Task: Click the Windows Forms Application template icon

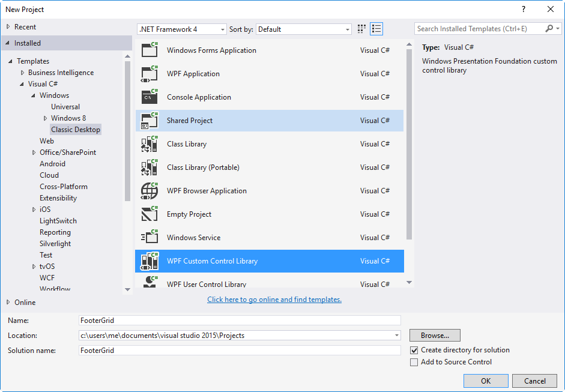Action: tap(149, 50)
